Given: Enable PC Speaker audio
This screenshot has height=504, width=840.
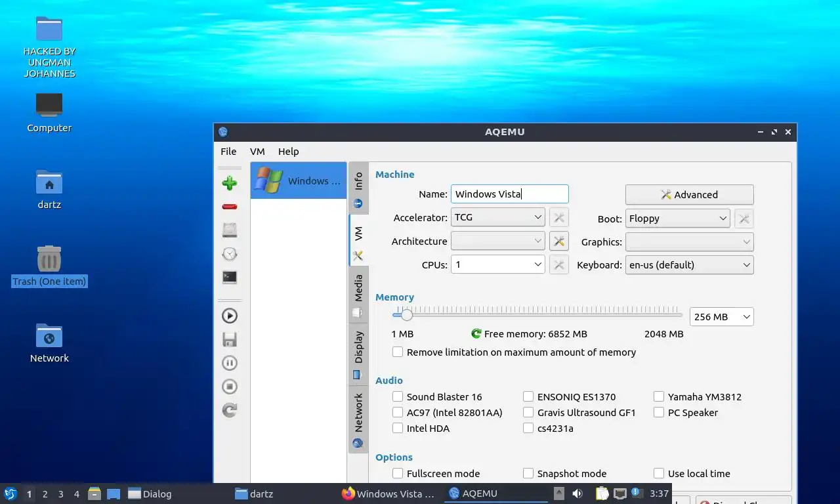Looking at the screenshot, I should [659, 412].
